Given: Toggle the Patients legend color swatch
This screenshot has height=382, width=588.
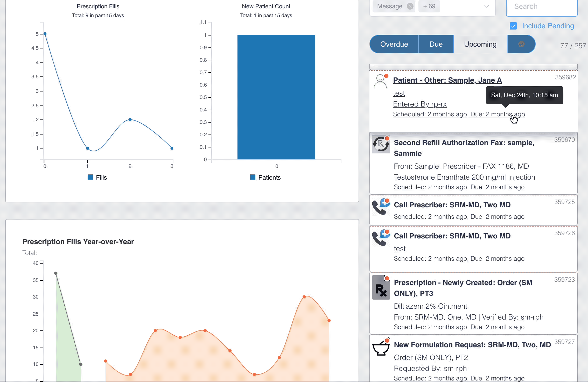Looking at the screenshot, I should coord(253,177).
